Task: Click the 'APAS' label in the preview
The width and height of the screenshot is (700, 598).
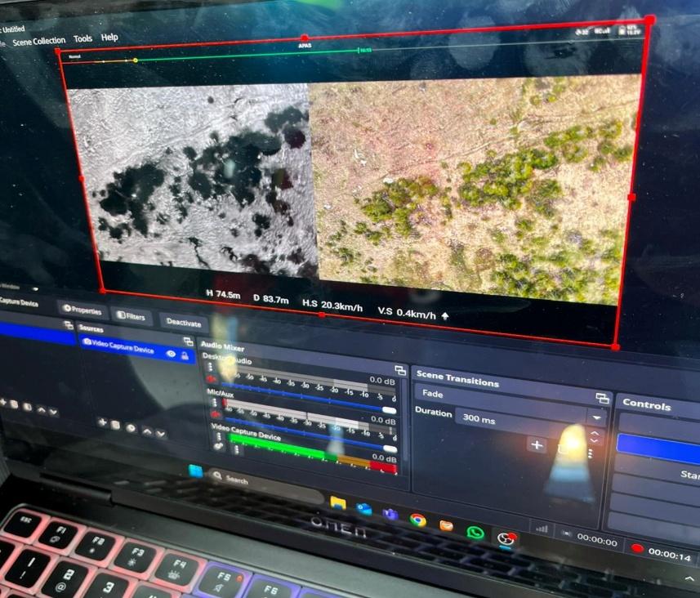Action: 305,46
